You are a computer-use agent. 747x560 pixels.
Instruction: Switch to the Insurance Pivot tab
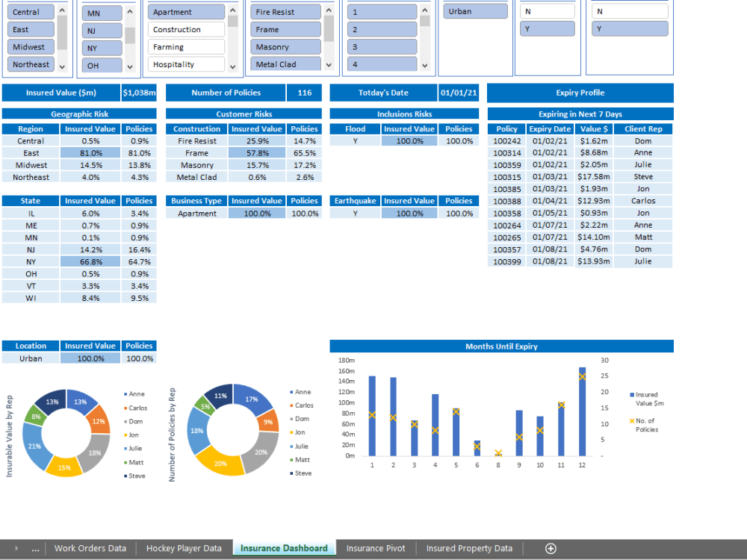coord(376,547)
